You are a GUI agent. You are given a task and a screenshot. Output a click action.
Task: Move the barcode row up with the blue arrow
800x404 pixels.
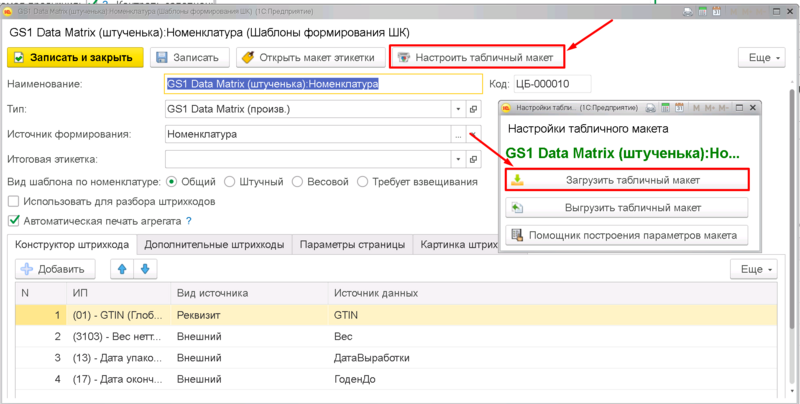[x=122, y=269]
